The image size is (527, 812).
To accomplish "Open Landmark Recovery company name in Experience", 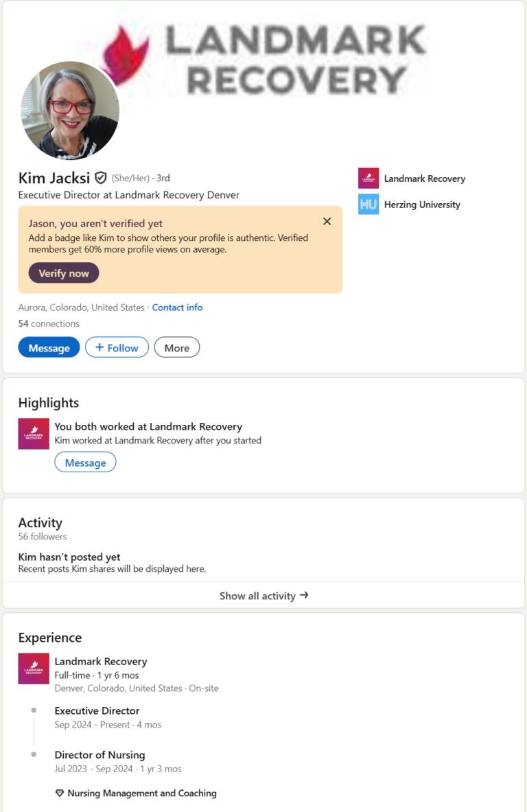I will pos(101,662).
